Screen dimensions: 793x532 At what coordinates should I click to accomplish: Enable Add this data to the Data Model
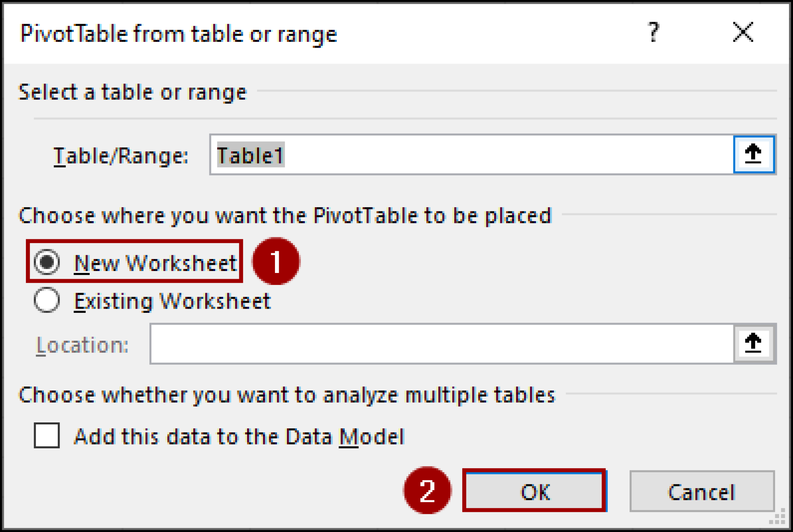48,436
